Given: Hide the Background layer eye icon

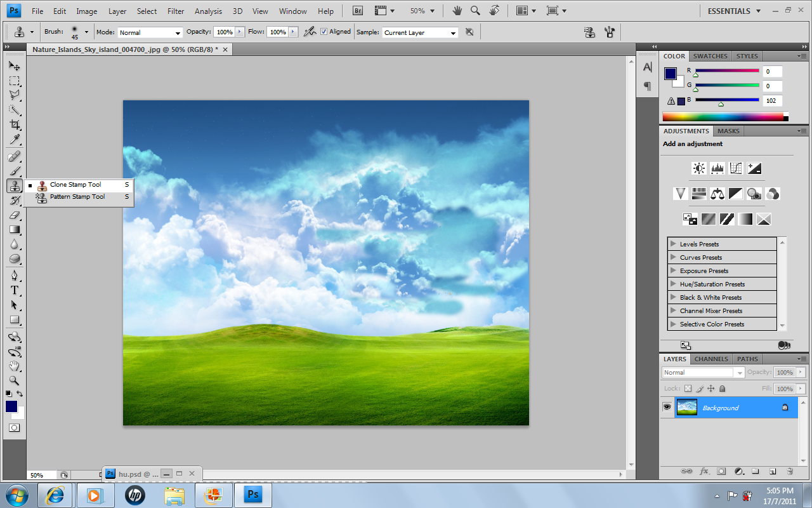Looking at the screenshot, I should tap(667, 407).
